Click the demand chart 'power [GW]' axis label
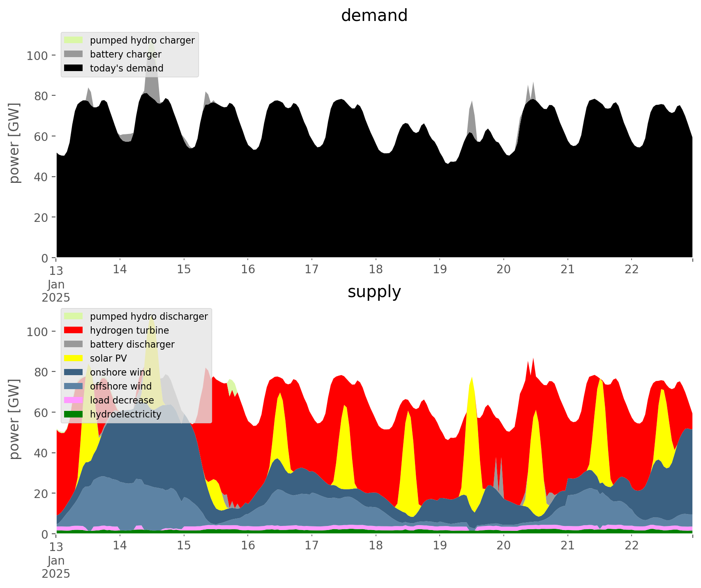The height and width of the screenshot is (588, 701). tap(14, 143)
